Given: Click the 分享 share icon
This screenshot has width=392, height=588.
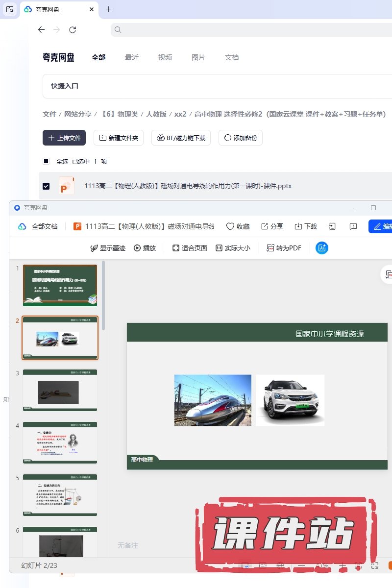Looking at the screenshot, I should tap(272, 226).
